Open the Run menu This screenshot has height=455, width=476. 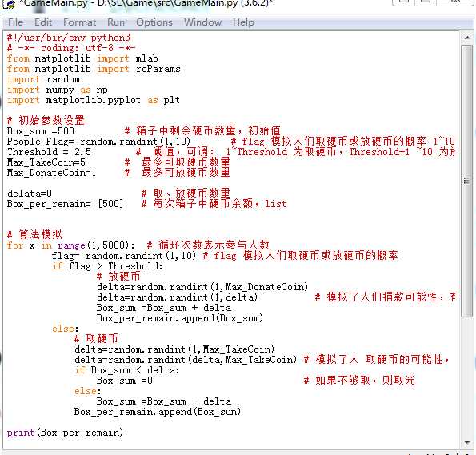tap(116, 22)
